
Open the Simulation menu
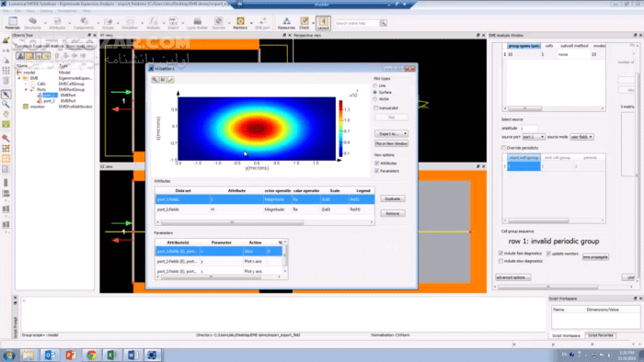pyautogui.click(x=66, y=11)
